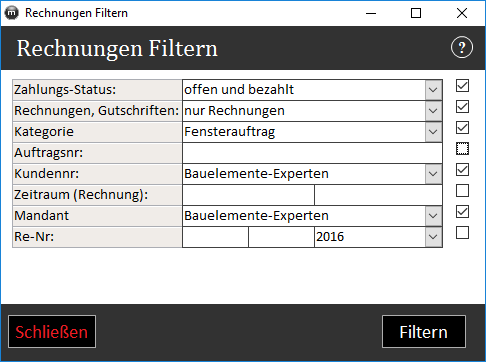
Task: Expand the Mandant dropdown arrow
Action: click(x=433, y=216)
